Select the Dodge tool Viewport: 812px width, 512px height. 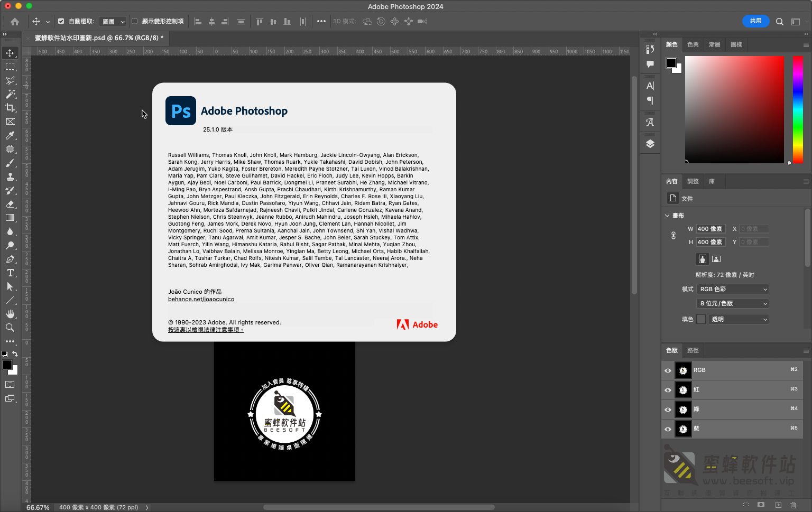click(10, 245)
